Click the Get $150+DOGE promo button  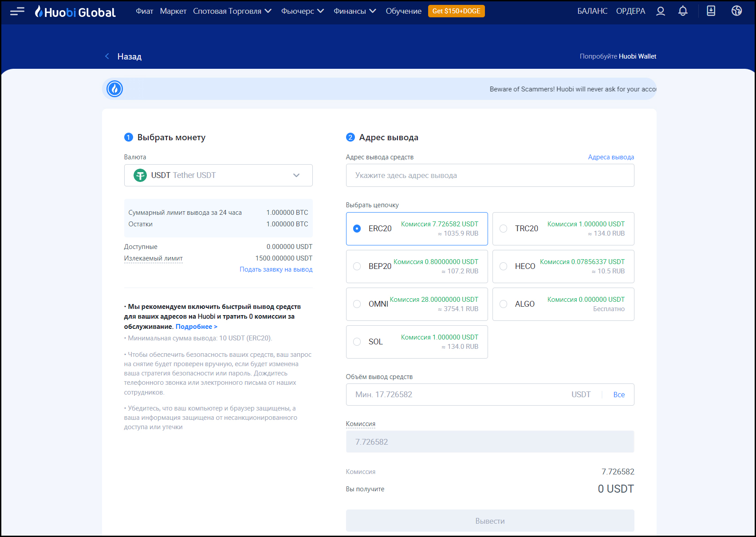(x=456, y=11)
